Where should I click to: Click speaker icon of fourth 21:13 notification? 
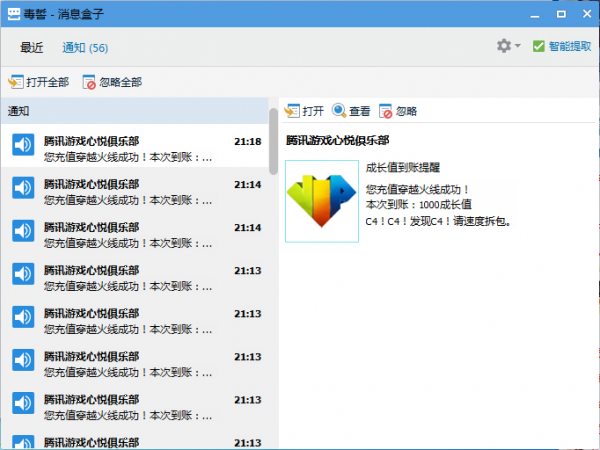click(x=23, y=403)
